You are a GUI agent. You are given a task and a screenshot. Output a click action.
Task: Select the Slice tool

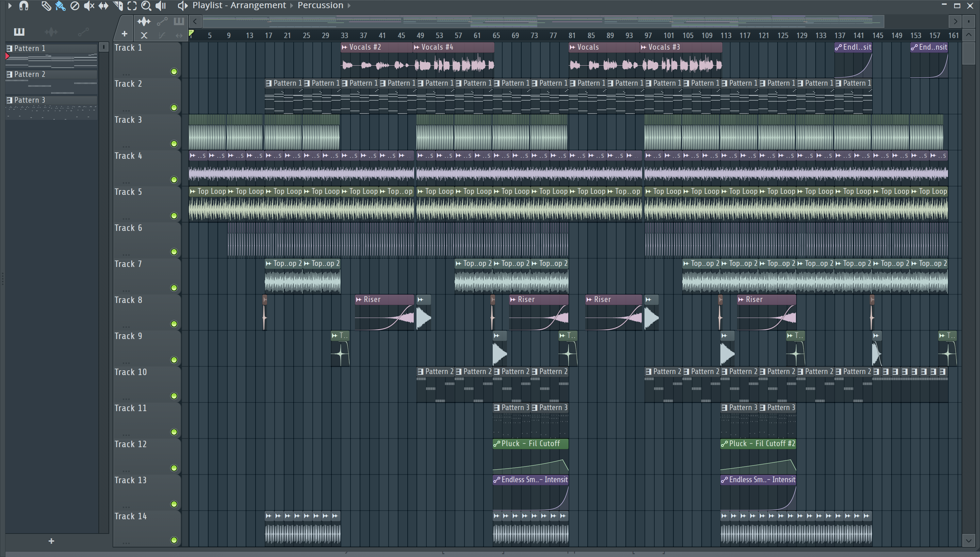pos(118,6)
